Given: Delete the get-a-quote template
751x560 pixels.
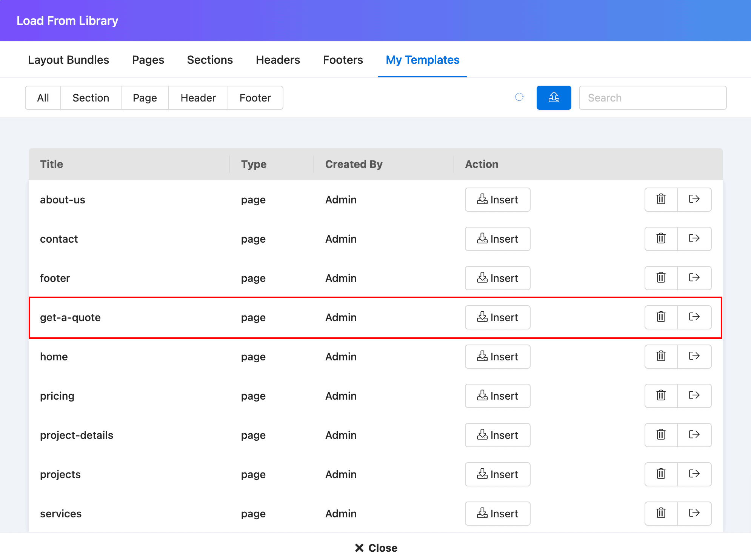Looking at the screenshot, I should click(x=661, y=317).
